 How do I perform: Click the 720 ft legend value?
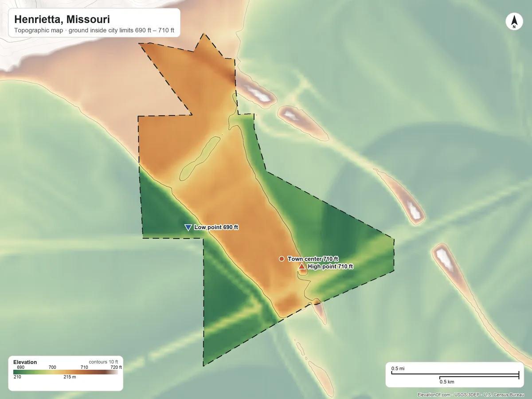click(116, 367)
